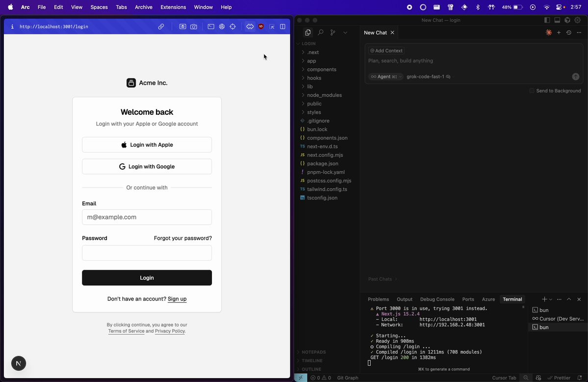Viewport: 588px width, 382px height.
Task: Click the Sign up link
Action: click(x=177, y=299)
